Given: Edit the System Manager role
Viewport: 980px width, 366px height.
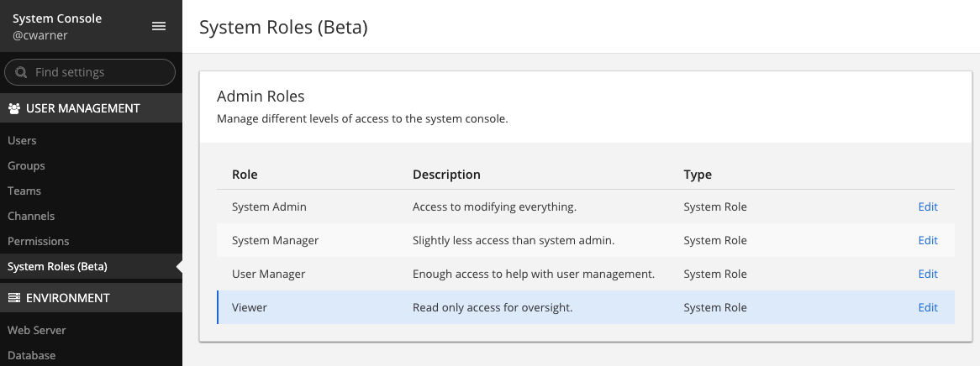Looking at the screenshot, I should click(x=927, y=241).
